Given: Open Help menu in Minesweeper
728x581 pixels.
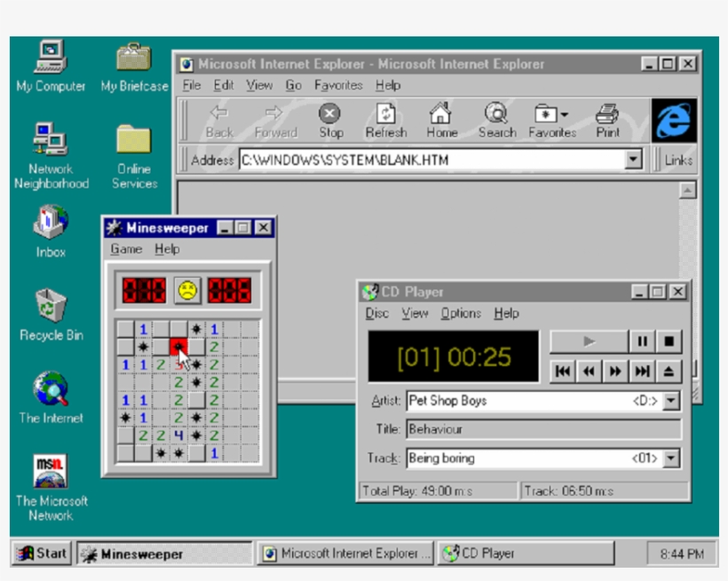Looking at the screenshot, I should tap(167, 249).
